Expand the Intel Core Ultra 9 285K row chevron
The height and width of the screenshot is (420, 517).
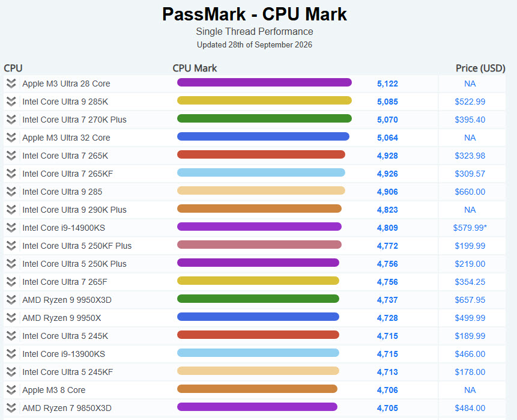[x=11, y=102]
